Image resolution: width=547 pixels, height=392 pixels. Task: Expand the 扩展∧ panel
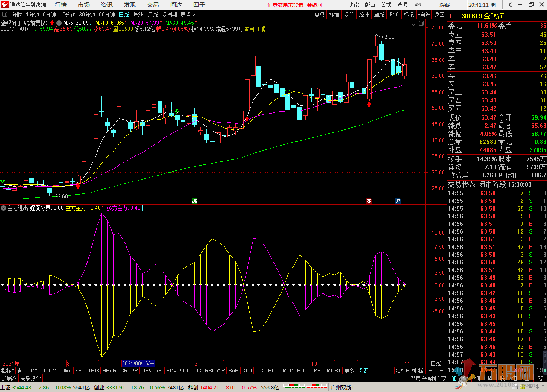[x=9, y=378]
